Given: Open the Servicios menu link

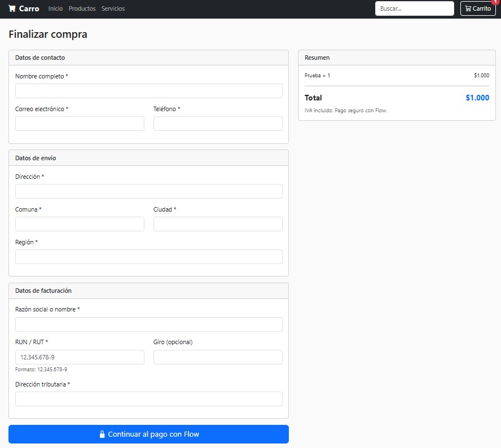Looking at the screenshot, I should [113, 8].
